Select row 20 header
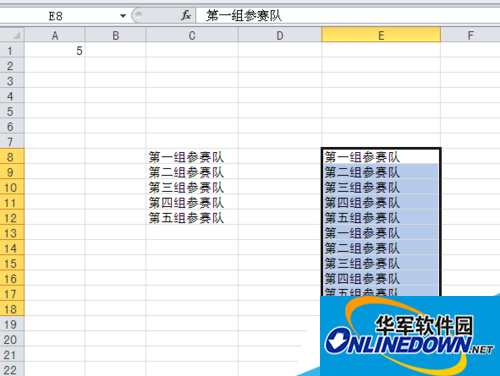The image size is (500, 376). click(12, 339)
